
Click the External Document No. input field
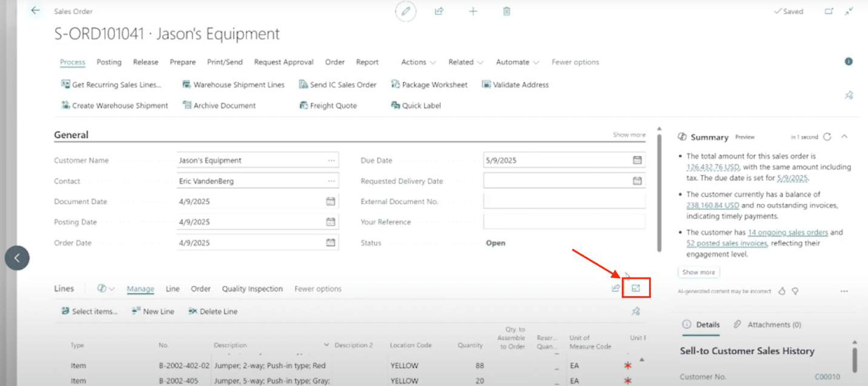coord(564,202)
